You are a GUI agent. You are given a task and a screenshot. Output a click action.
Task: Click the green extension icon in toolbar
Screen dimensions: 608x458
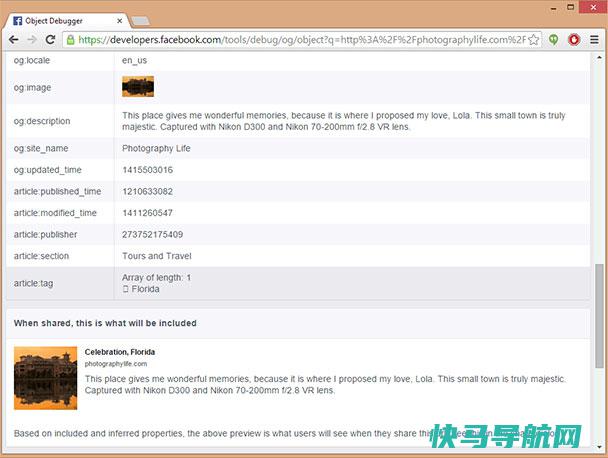coord(553,40)
